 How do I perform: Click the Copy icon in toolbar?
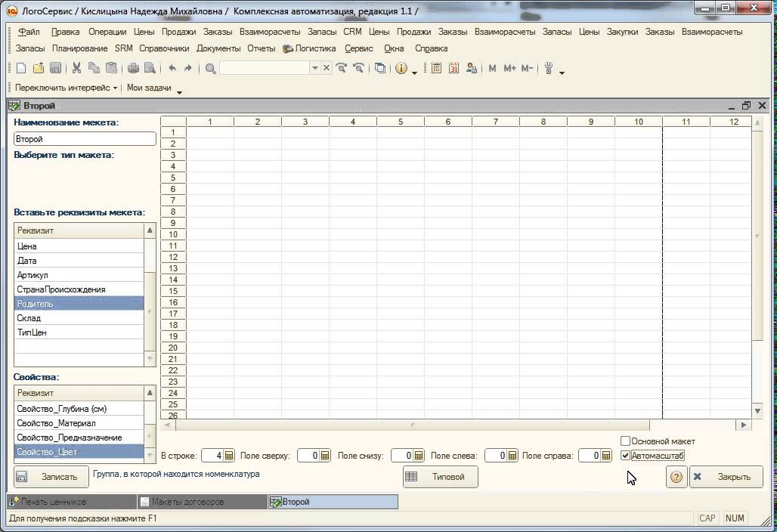pos(94,68)
